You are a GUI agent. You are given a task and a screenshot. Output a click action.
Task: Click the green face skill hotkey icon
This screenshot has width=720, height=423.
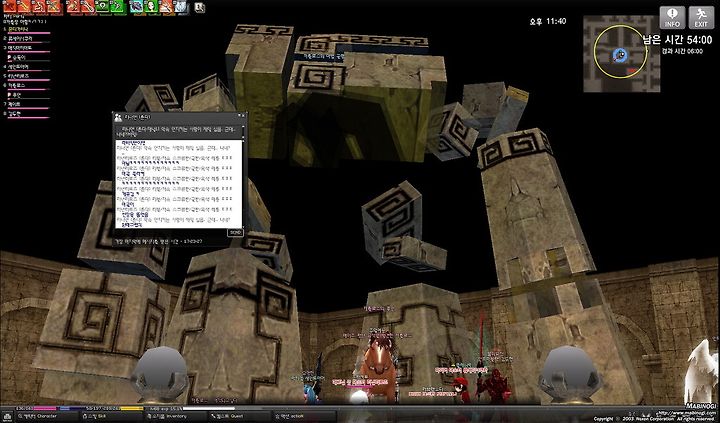click(x=151, y=6)
